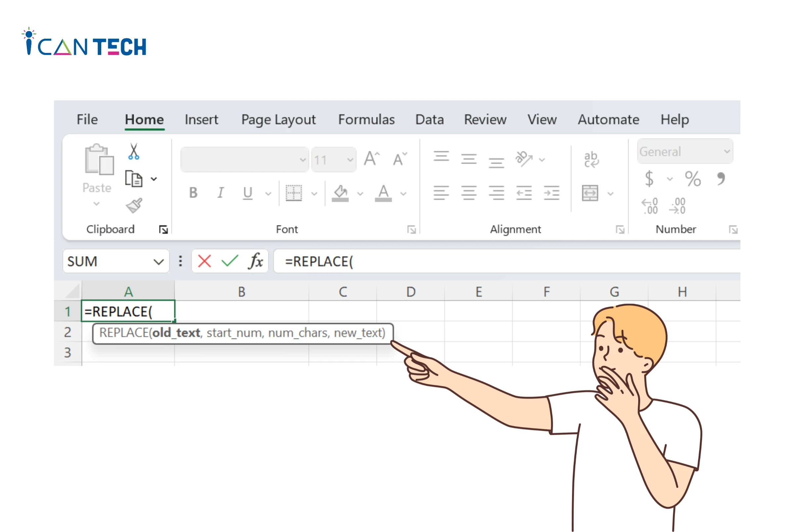The width and height of the screenshot is (794, 532).
Task: Select Align Right icon
Action: click(x=496, y=193)
